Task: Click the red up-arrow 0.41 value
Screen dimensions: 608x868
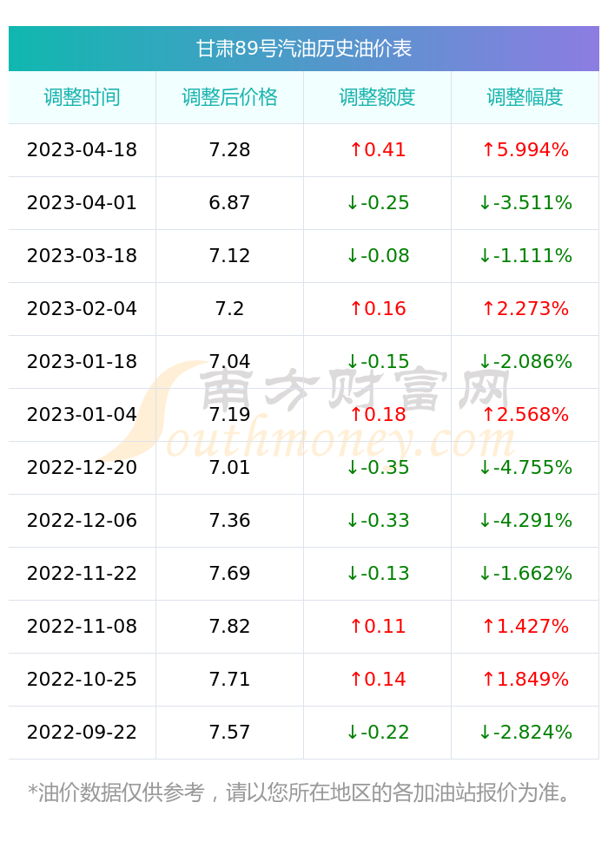Action: coord(378,150)
